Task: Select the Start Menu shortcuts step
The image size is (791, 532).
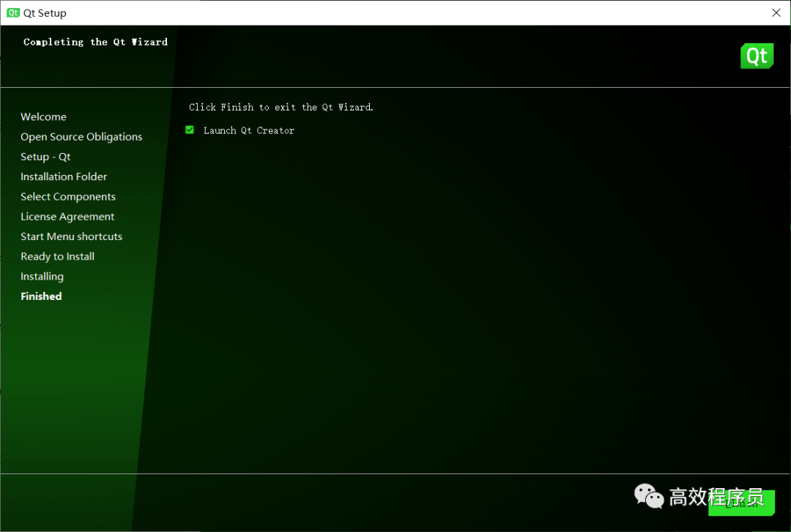Action: [72, 236]
